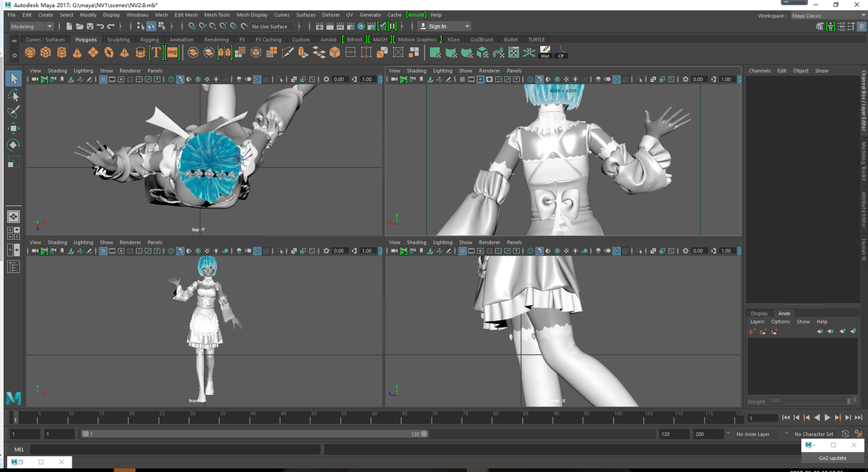Select the Scale tool in the toolbox
The height and width of the screenshot is (472, 868).
[14, 162]
